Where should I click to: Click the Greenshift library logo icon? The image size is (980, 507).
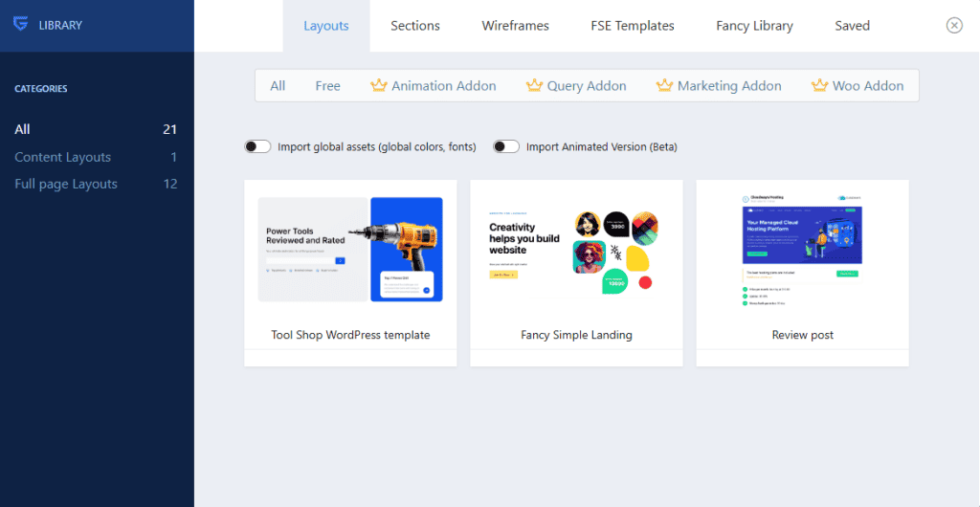(21, 25)
